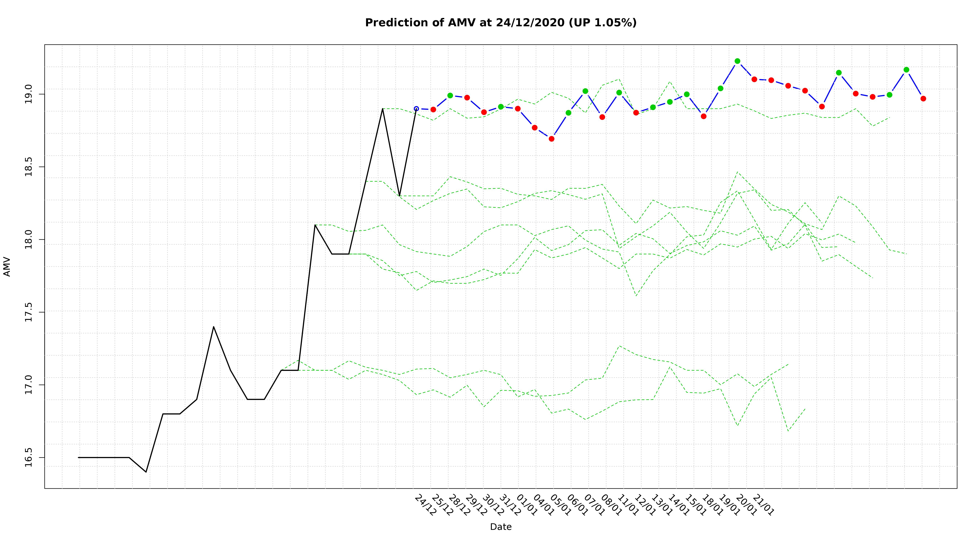Click the Date x-axis label
Screen dimensions: 980x544
[501, 527]
